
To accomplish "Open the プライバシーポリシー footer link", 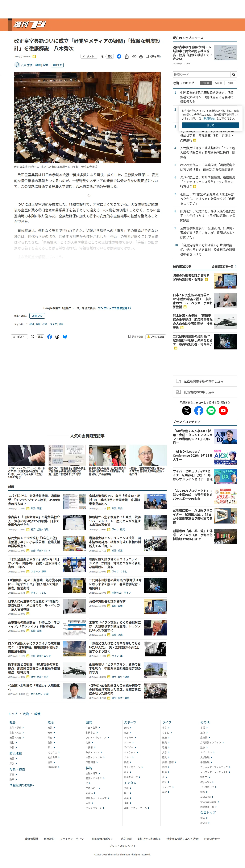I will pos(73,839).
